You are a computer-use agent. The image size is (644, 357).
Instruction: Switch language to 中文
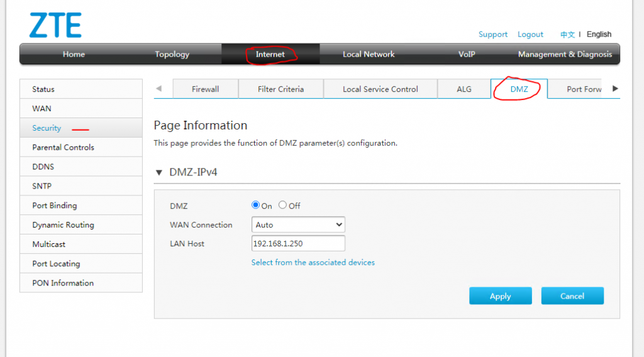tap(567, 35)
